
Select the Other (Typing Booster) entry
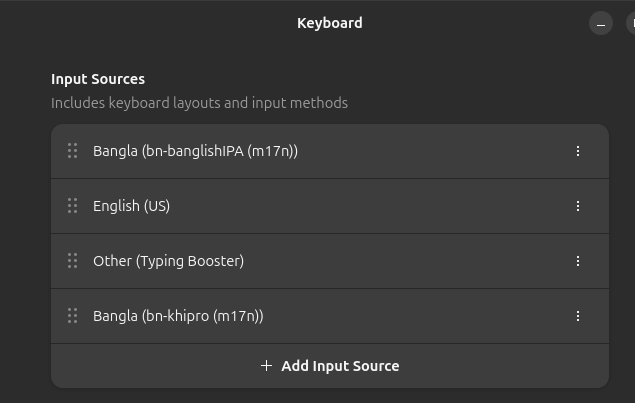[168, 261]
